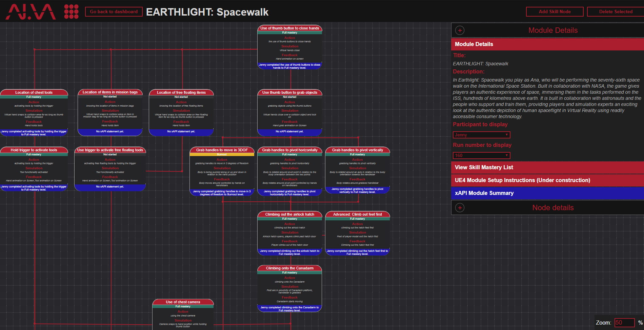Select 'Use trigger to activate free floating tools' node
The width and height of the screenshot is (644, 330).
[x=110, y=169]
